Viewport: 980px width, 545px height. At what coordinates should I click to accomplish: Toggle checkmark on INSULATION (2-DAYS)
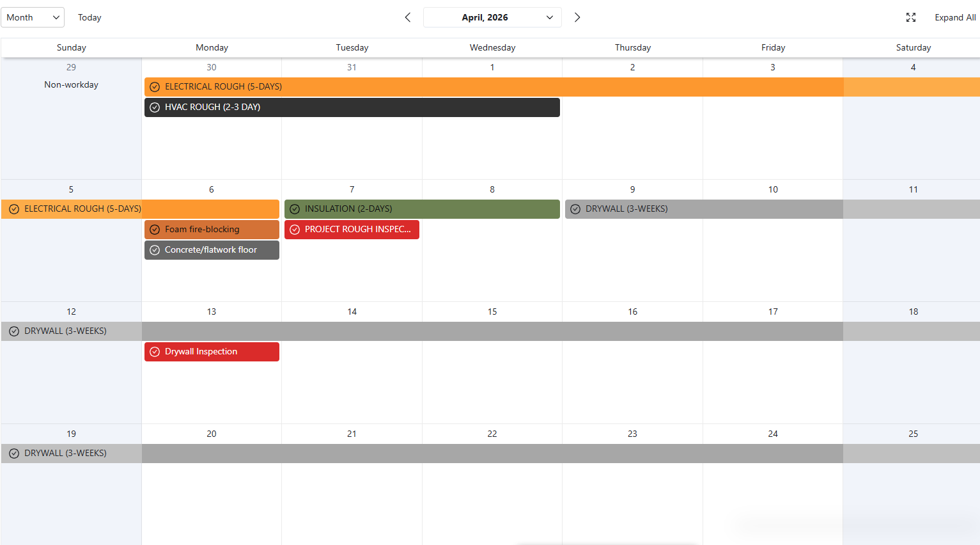(x=295, y=209)
